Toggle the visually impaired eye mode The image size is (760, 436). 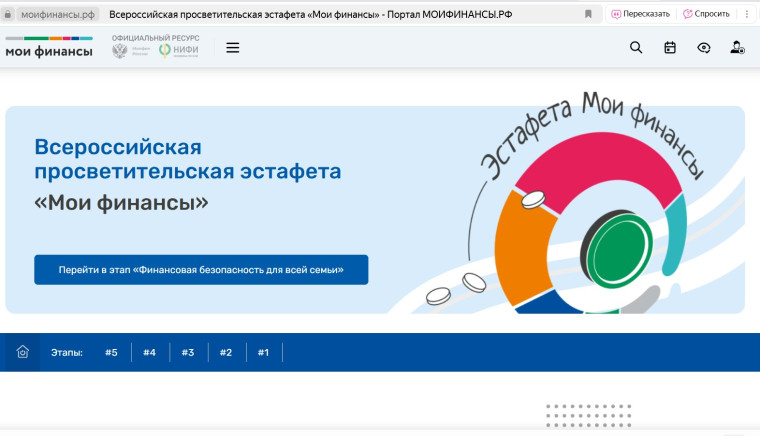[704, 47]
